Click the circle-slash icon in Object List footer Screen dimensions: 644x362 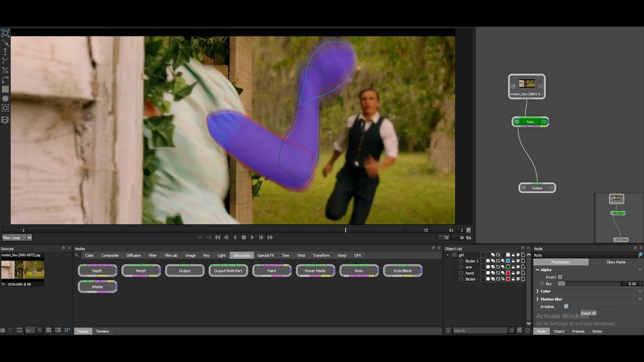click(x=527, y=330)
